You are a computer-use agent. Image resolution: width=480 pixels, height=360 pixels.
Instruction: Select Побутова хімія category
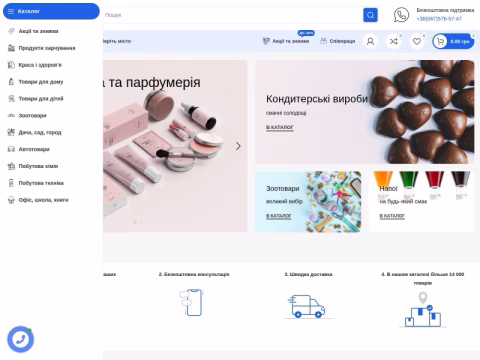pyautogui.click(x=38, y=166)
